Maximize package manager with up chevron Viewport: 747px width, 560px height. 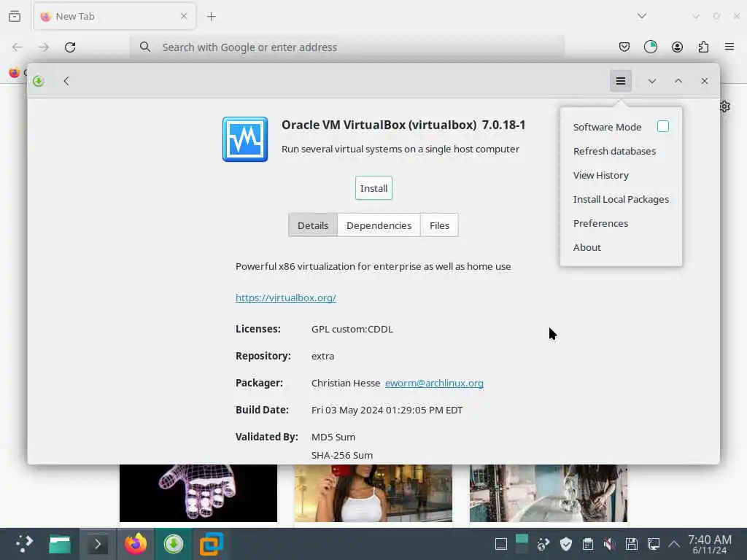pos(678,81)
